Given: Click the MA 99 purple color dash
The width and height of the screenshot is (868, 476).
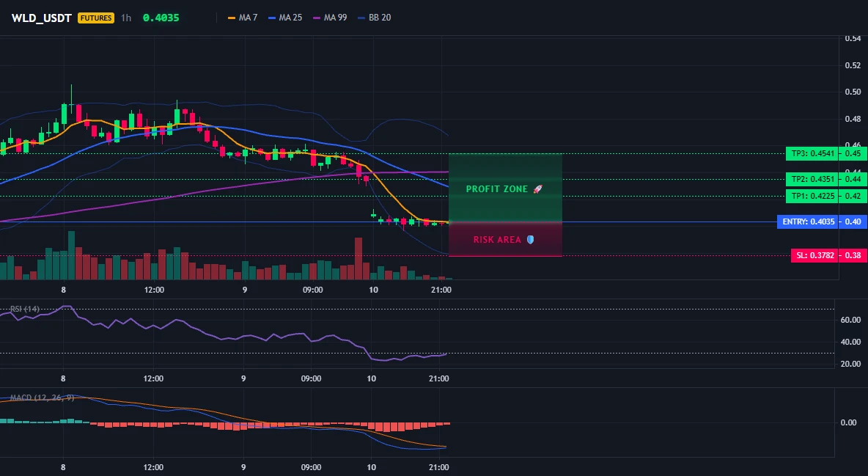Looking at the screenshot, I should tap(317, 18).
